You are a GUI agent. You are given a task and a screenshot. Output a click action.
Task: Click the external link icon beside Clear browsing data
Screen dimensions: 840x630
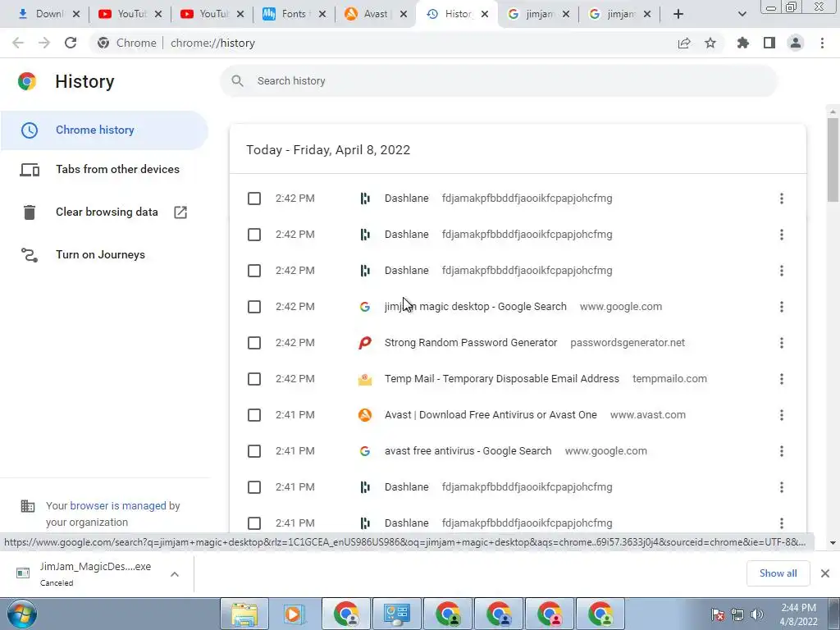(180, 212)
